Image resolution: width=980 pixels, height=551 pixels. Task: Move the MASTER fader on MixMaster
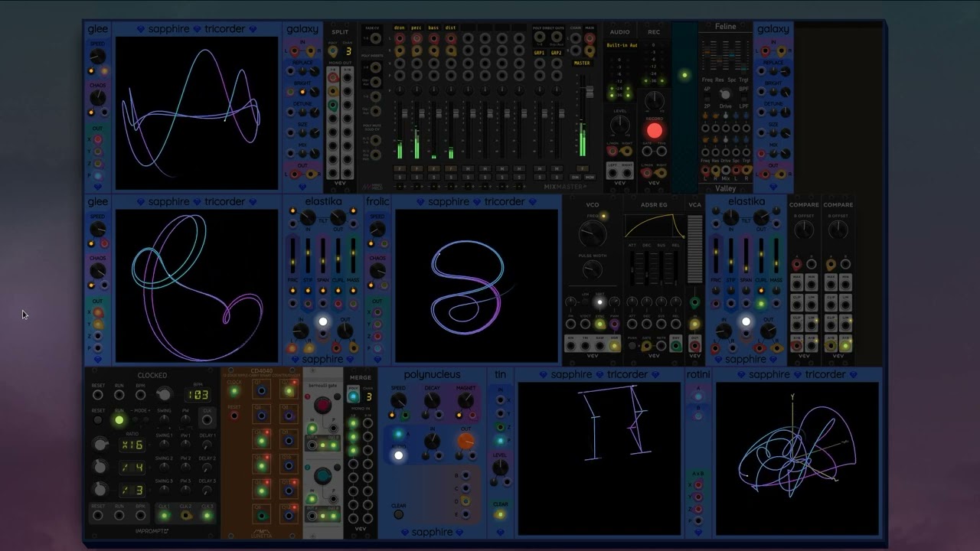click(589, 93)
